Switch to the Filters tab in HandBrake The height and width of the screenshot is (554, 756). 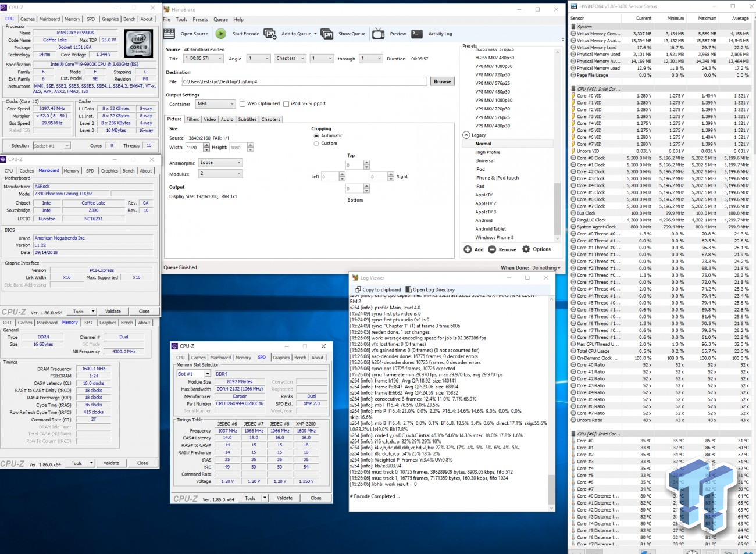click(192, 119)
